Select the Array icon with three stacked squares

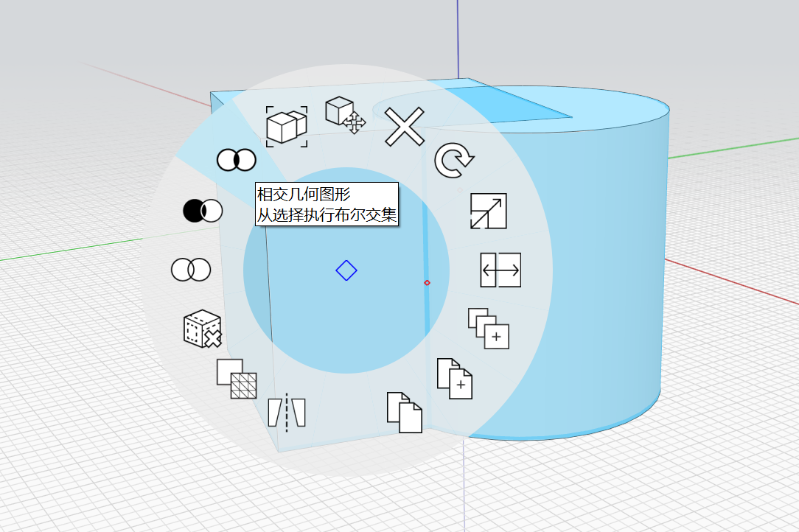tap(489, 329)
